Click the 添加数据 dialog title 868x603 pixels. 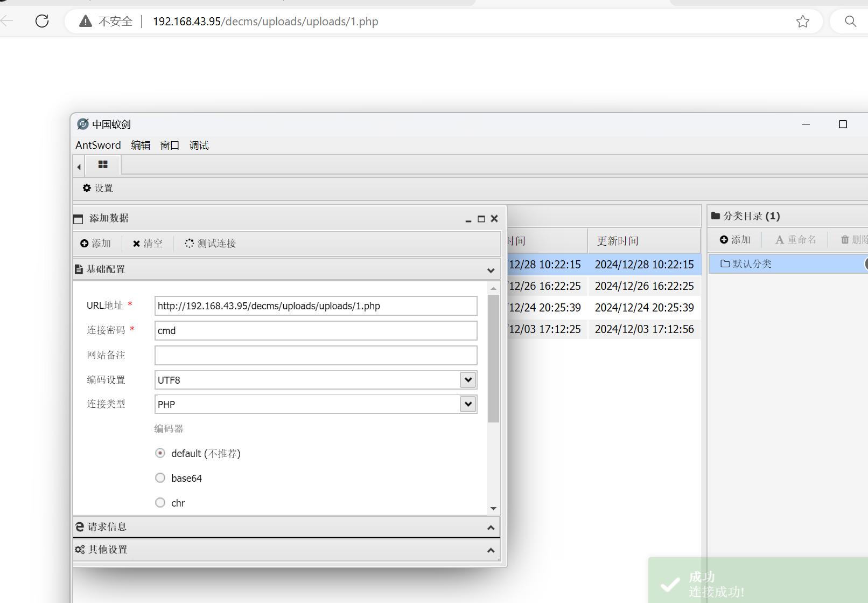coord(109,218)
